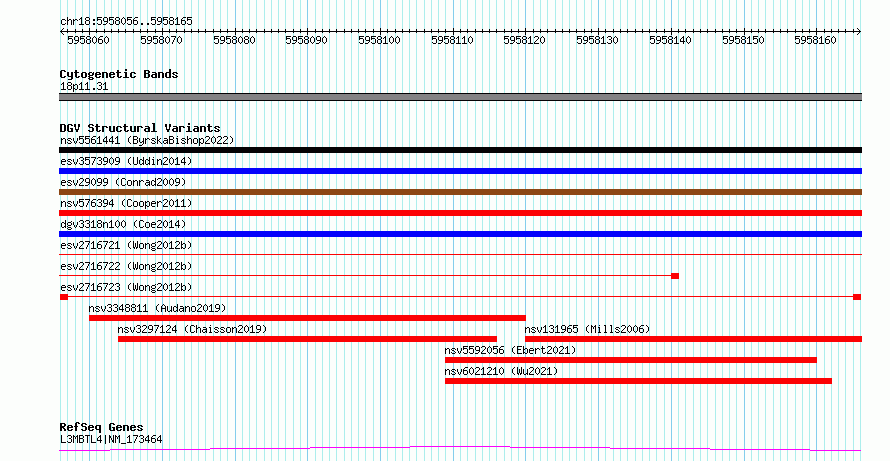890x461 pixels.
Task: Click ruler position 5958120
Action: point(525,40)
